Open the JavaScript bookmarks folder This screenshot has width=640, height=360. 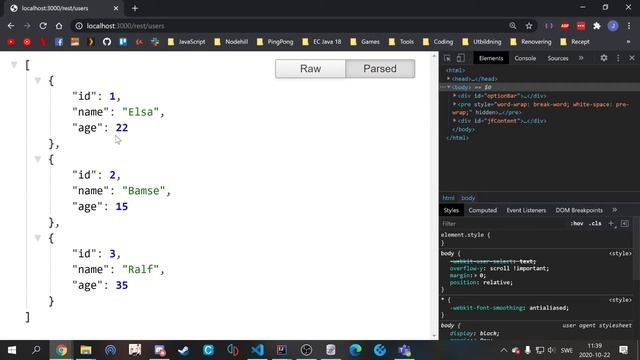coord(187,42)
